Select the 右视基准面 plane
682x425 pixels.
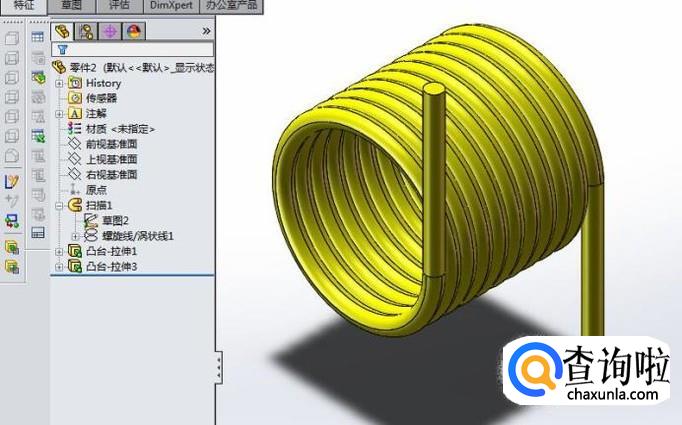103,174
